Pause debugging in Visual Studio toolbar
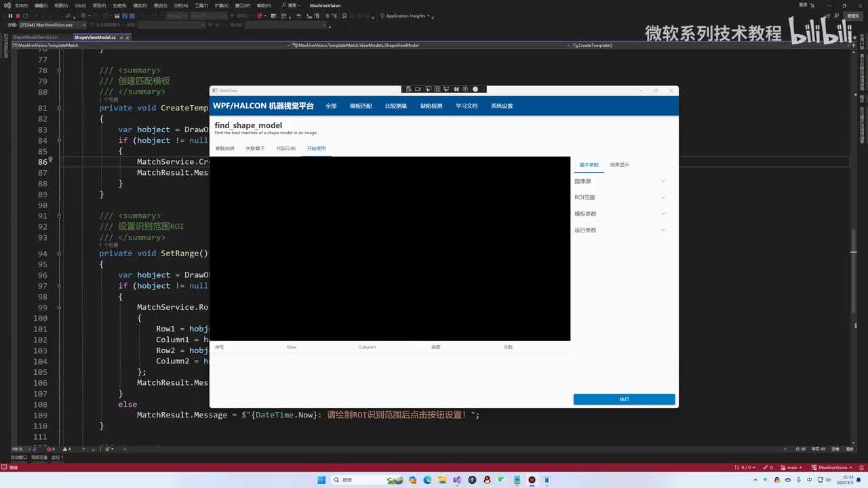 pyautogui.click(x=10, y=16)
